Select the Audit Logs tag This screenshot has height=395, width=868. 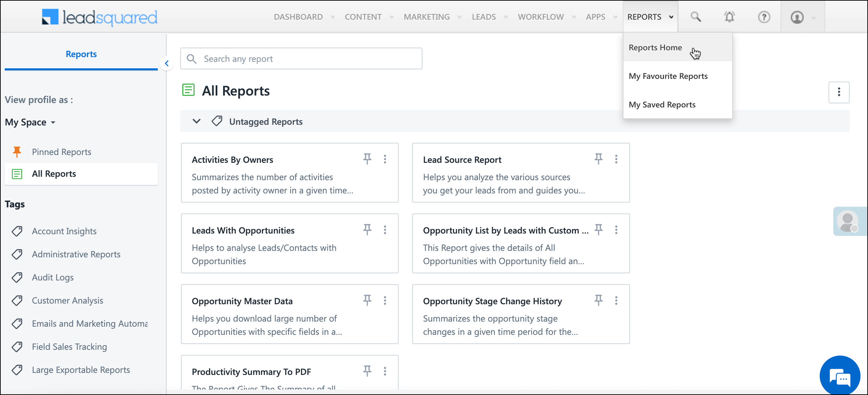[53, 277]
